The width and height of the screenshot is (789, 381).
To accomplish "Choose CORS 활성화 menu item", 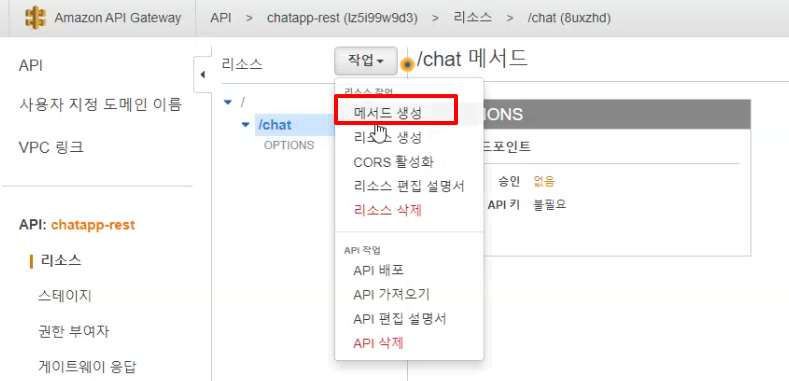I will (393, 162).
